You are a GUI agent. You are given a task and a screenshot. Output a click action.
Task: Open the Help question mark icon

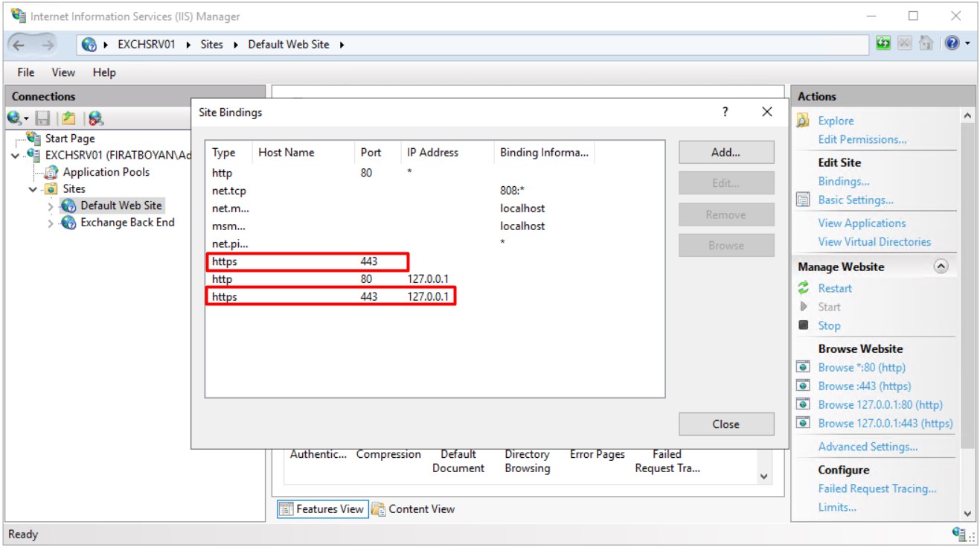click(x=952, y=44)
